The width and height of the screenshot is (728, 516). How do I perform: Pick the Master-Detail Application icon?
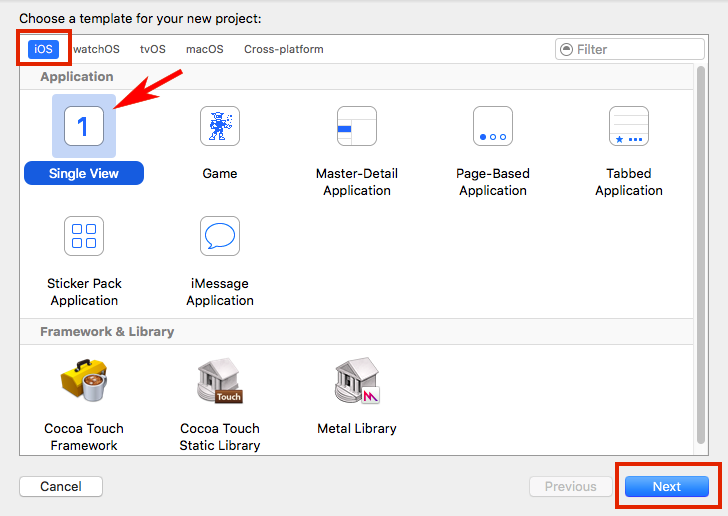coord(357,126)
